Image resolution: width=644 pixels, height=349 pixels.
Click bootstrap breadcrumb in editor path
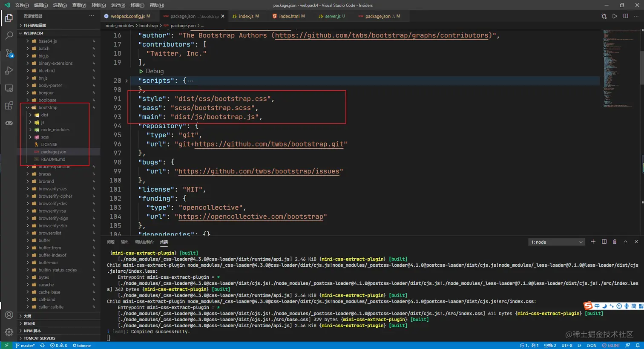[x=149, y=26]
